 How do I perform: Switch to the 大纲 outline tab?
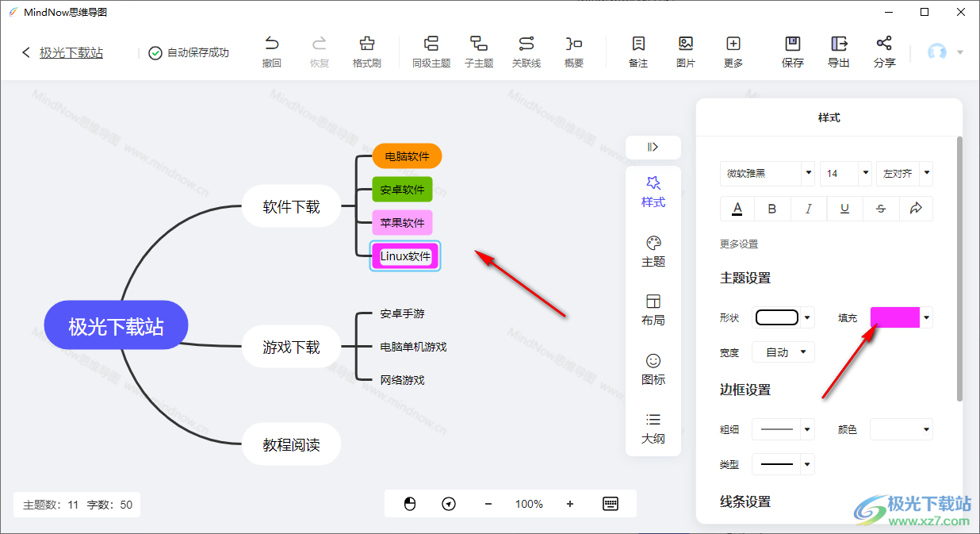(x=653, y=428)
